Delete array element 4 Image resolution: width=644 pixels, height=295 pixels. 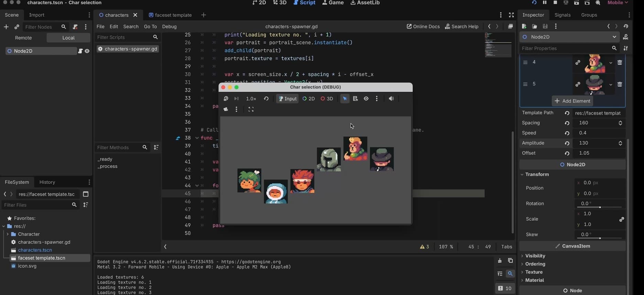[x=620, y=63]
